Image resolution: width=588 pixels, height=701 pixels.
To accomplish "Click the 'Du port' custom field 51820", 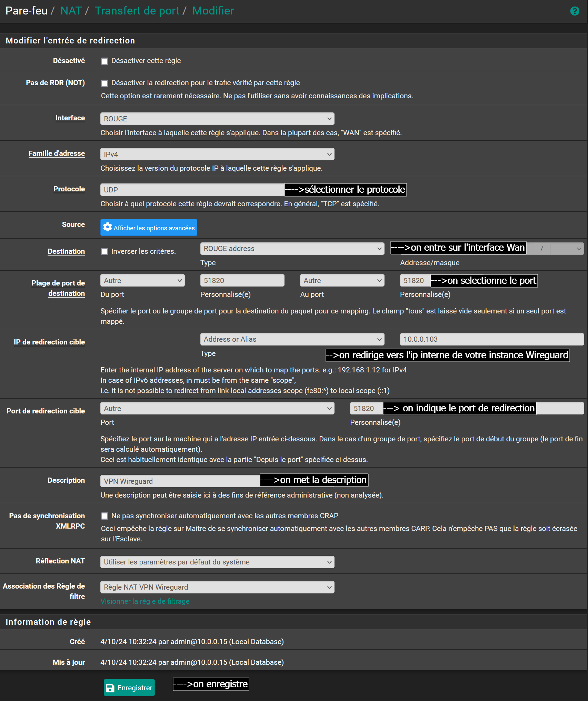I will click(x=242, y=281).
